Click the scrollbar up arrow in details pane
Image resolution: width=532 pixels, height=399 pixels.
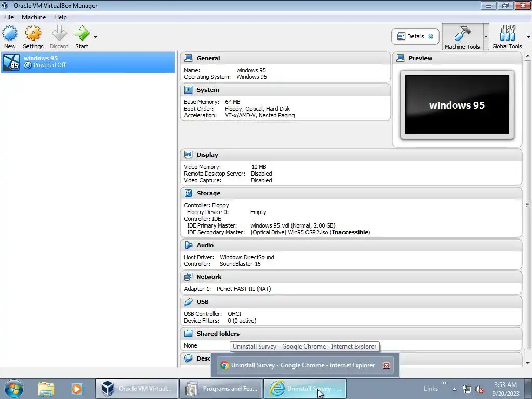point(528,55)
